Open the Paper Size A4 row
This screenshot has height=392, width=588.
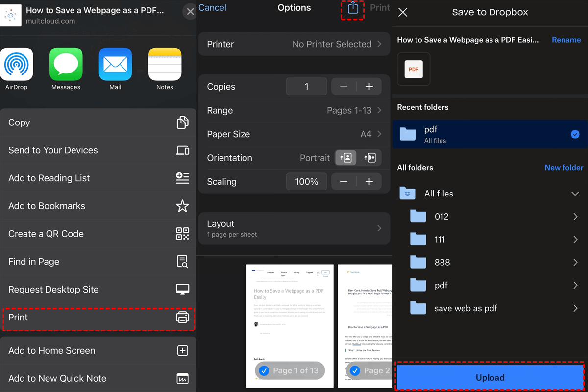click(294, 134)
